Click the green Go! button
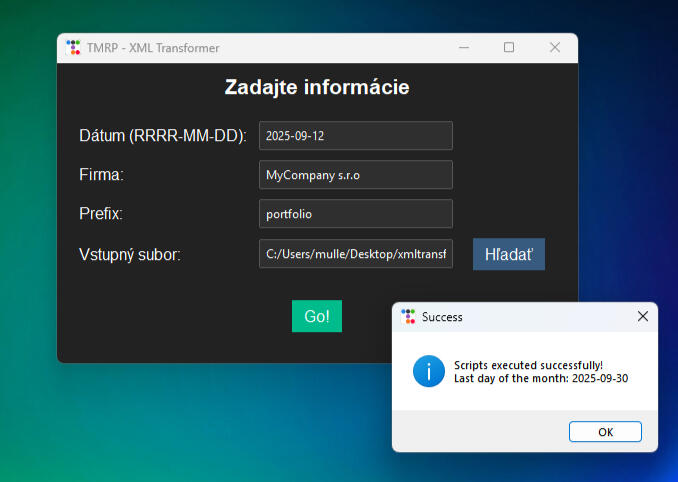 pyautogui.click(x=316, y=316)
